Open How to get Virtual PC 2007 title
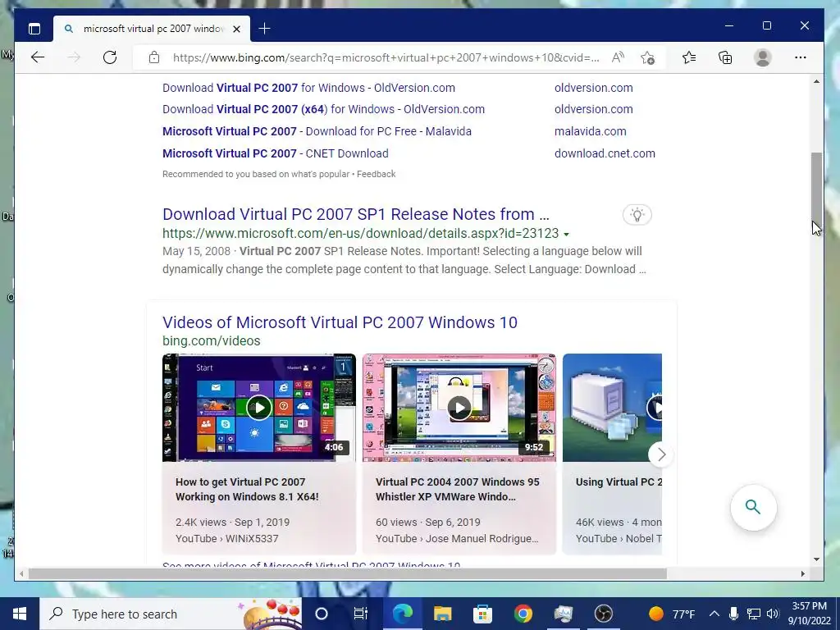This screenshot has width=840, height=630. click(x=247, y=489)
